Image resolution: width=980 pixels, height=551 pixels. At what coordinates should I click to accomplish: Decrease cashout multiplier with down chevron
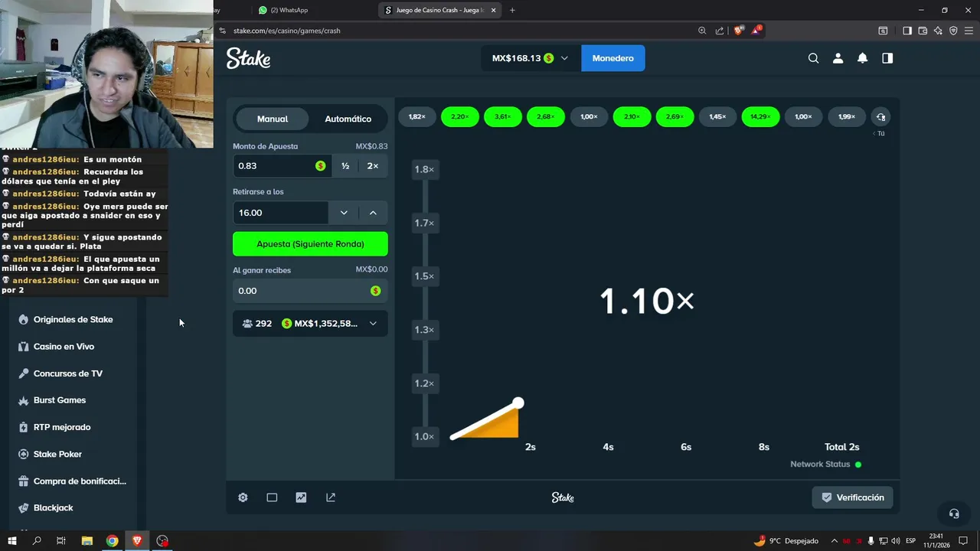pos(344,213)
